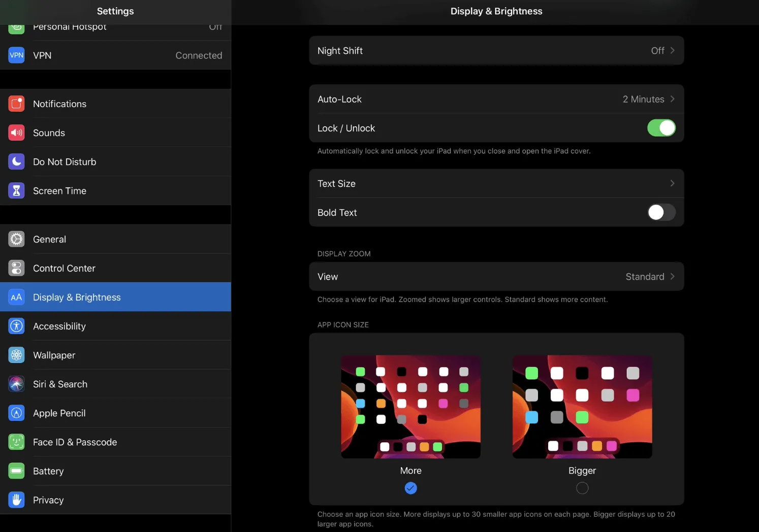The height and width of the screenshot is (532, 759).
Task: Open Privacy settings
Action: tap(115, 500)
